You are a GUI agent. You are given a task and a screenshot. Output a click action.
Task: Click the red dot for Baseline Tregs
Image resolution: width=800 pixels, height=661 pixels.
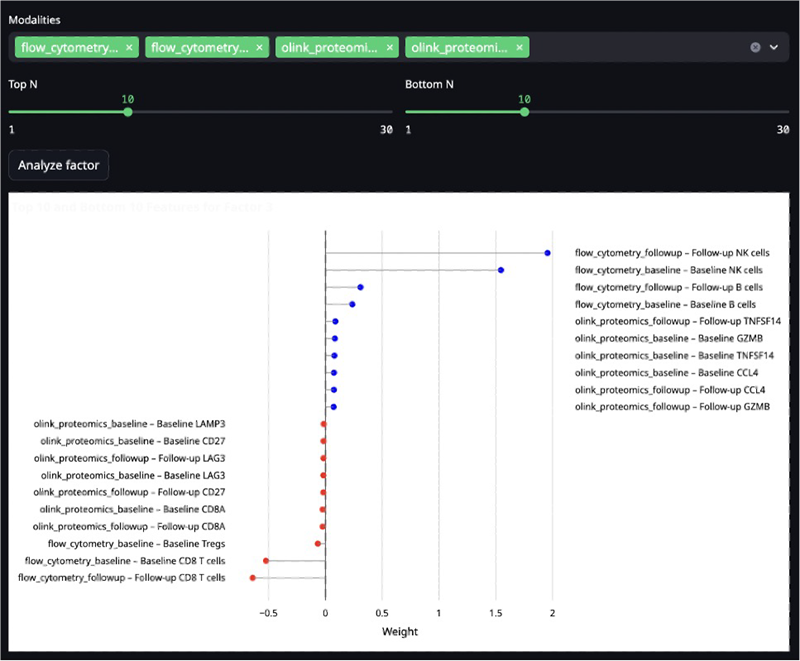[x=317, y=543]
